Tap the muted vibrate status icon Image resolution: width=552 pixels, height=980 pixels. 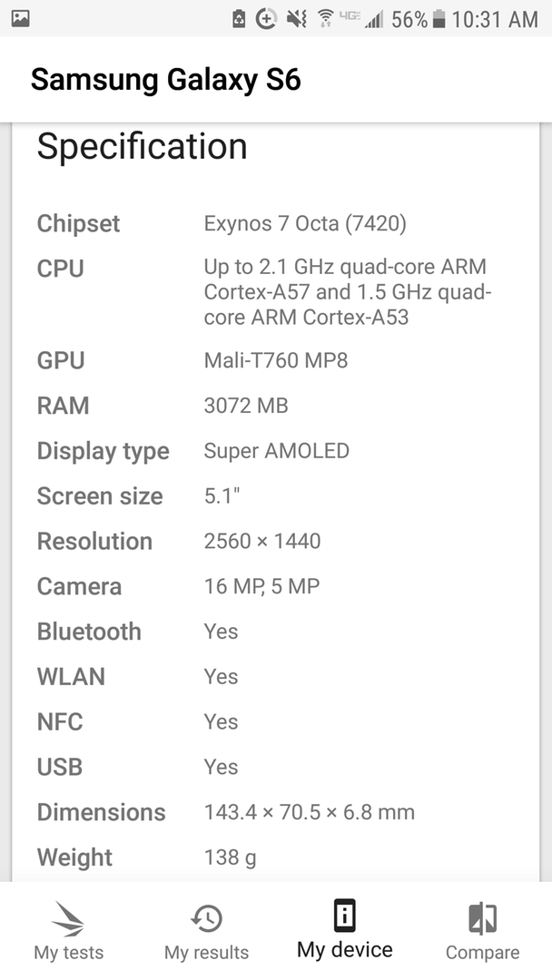tap(296, 19)
